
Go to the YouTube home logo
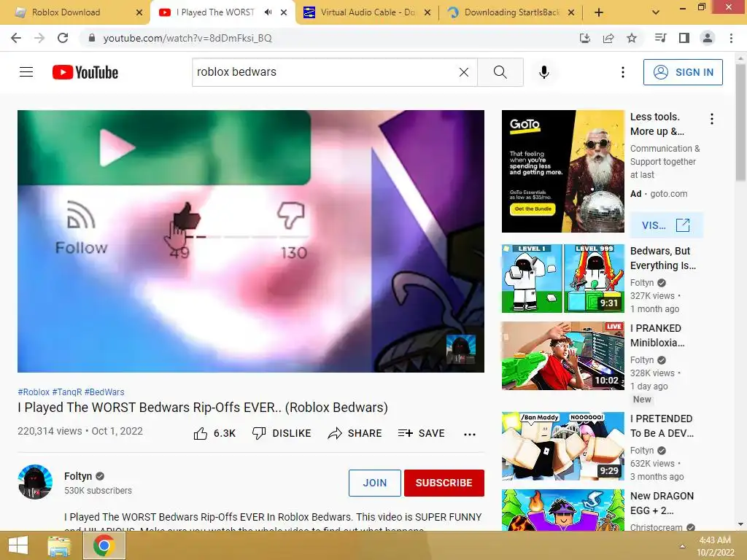[x=85, y=72]
